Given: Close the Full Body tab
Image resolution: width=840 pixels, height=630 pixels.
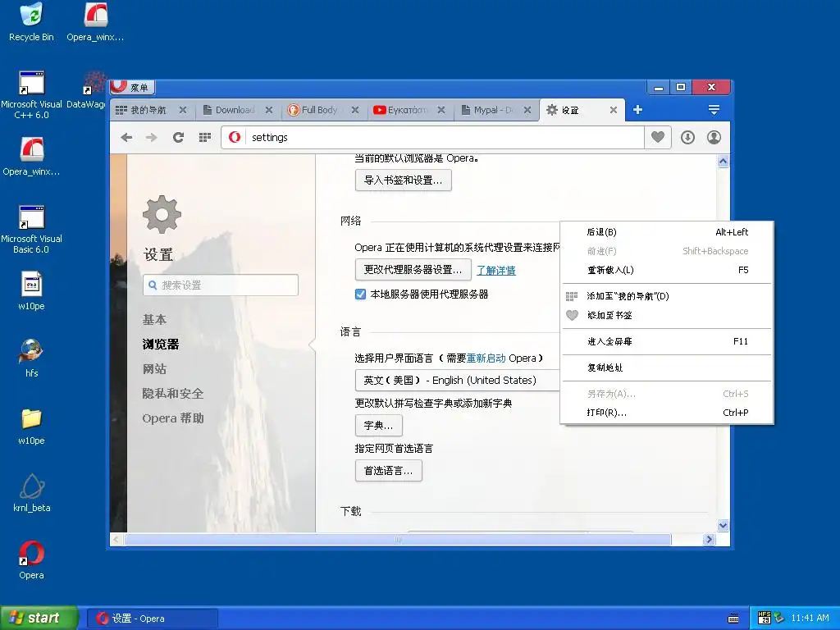Looking at the screenshot, I should (354, 110).
